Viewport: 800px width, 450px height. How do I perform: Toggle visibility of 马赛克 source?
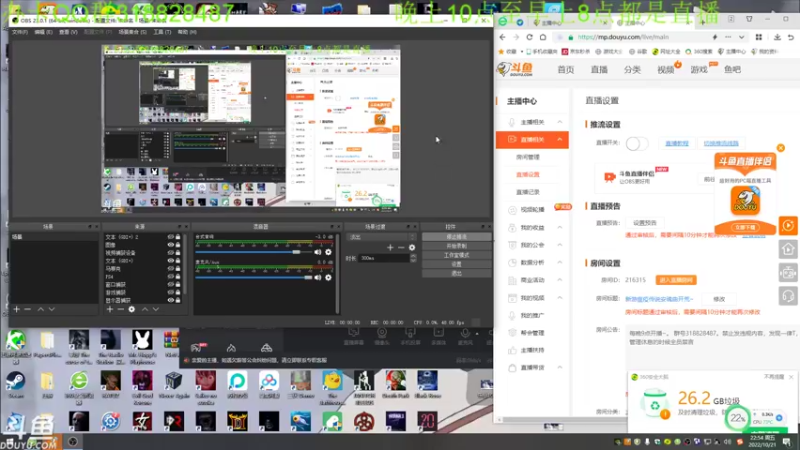pos(171,269)
